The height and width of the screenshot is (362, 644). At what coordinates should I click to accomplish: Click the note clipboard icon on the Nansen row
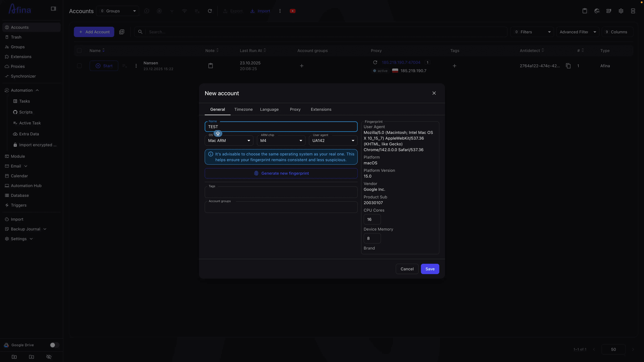click(x=210, y=66)
